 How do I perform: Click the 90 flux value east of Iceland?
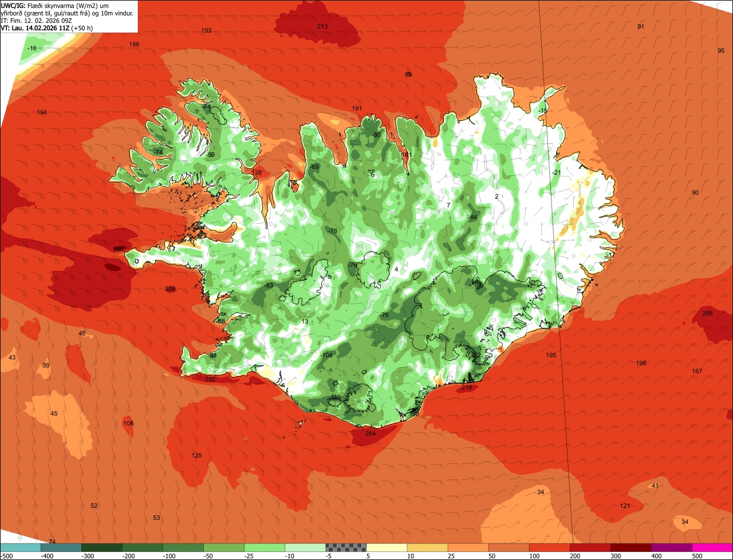point(695,192)
